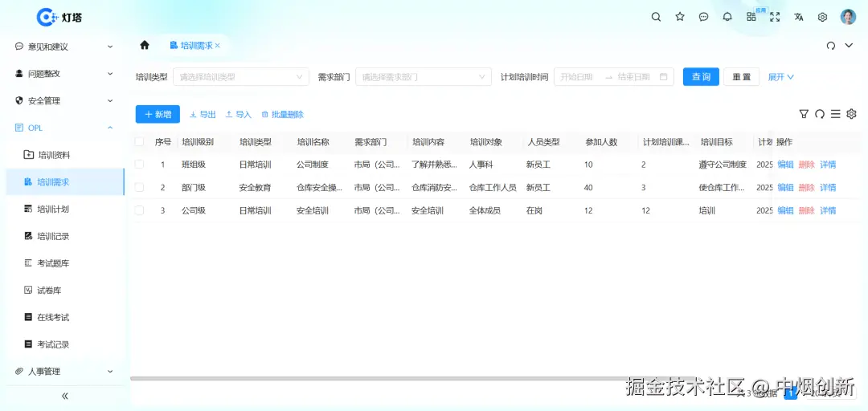The width and height of the screenshot is (868, 411).
Task: Open the 需求部门 dropdown
Action: pyautogui.click(x=424, y=77)
